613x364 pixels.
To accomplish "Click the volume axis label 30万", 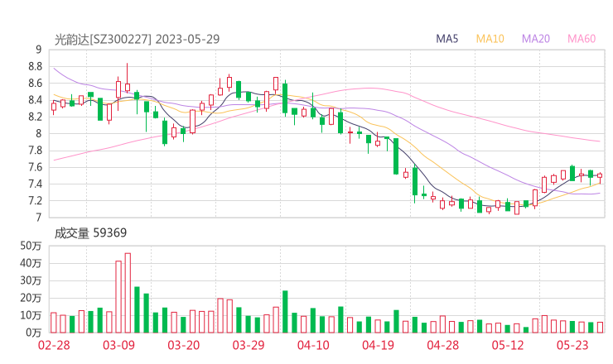I will tap(31, 280).
